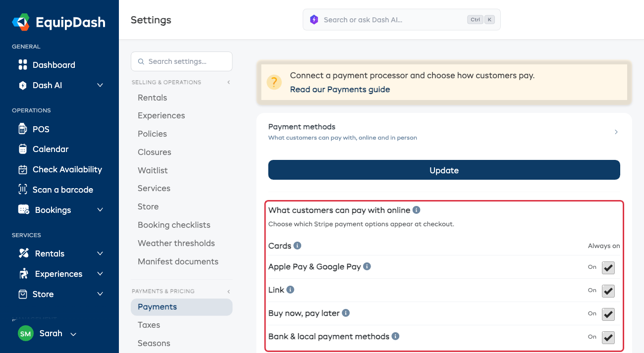Expand the Store sidebar chevron
The height and width of the screenshot is (353, 644).
(100, 294)
